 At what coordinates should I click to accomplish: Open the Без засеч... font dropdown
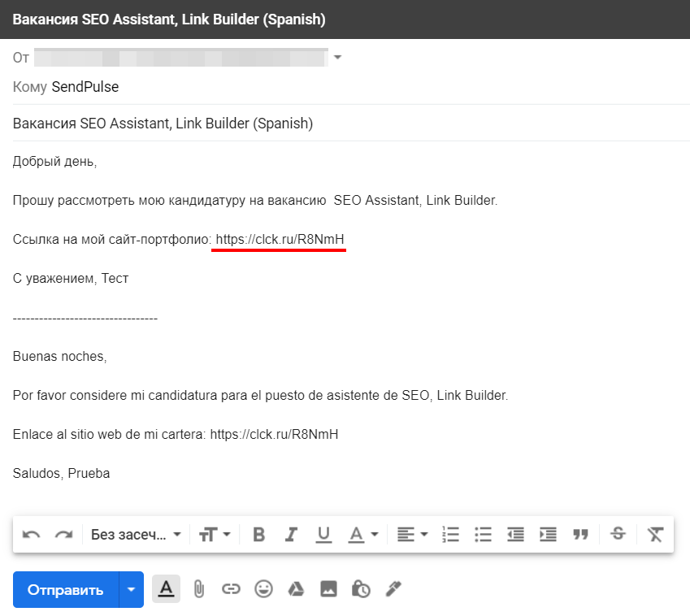(136, 535)
